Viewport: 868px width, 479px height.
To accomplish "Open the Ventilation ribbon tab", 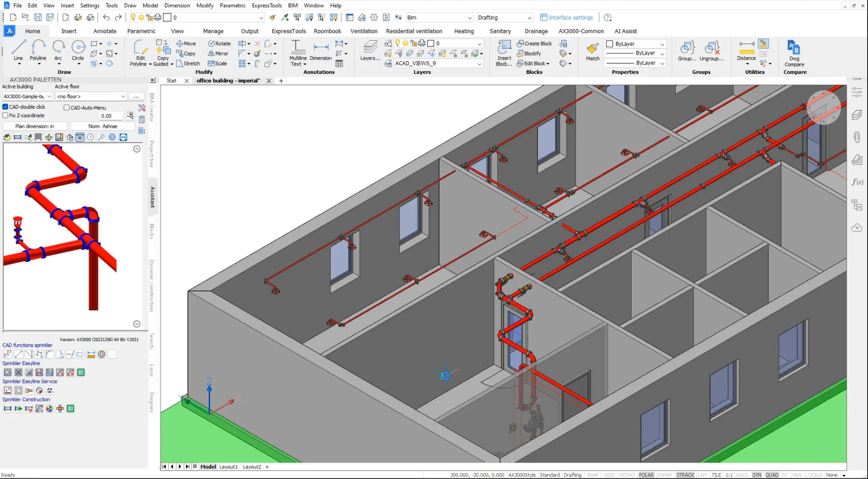I will click(363, 31).
